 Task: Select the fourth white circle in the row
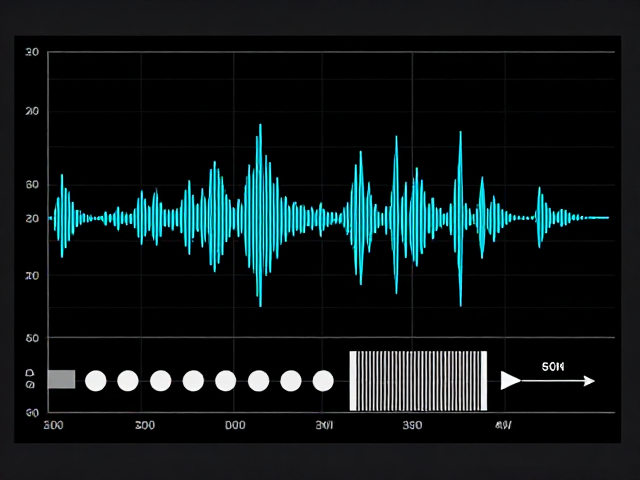(x=193, y=381)
